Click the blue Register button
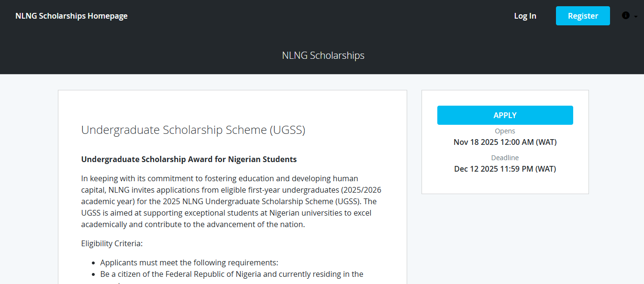The width and height of the screenshot is (644, 284). click(583, 15)
